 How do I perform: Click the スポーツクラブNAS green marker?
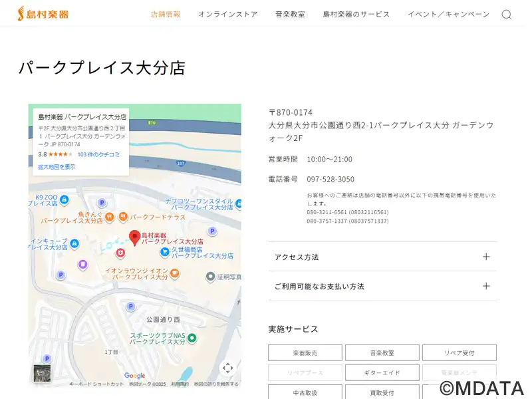pos(192,338)
